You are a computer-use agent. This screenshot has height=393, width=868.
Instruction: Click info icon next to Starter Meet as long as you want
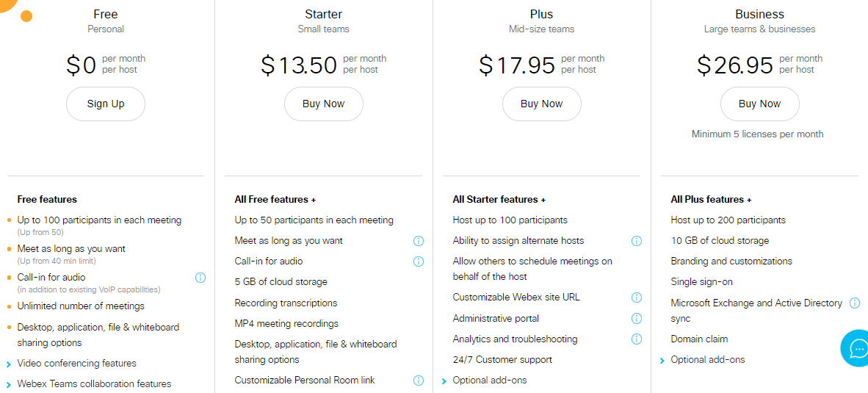click(x=419, y=241)
